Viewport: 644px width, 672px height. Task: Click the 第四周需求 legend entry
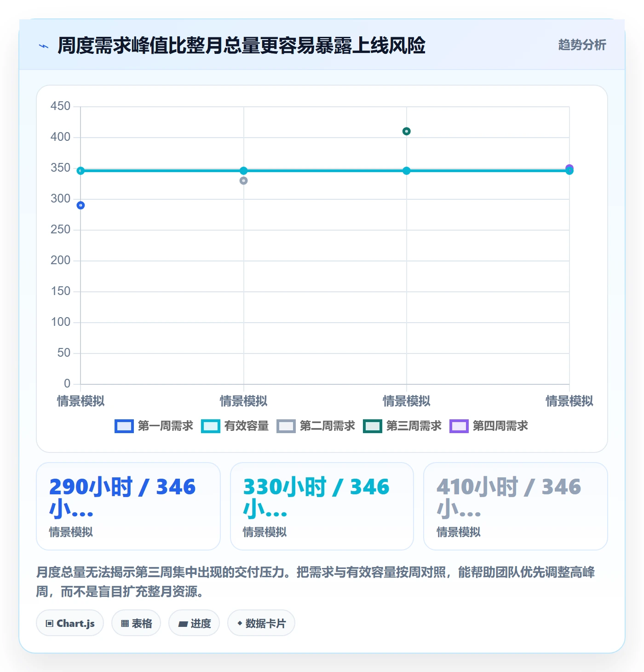click(489, 426)
